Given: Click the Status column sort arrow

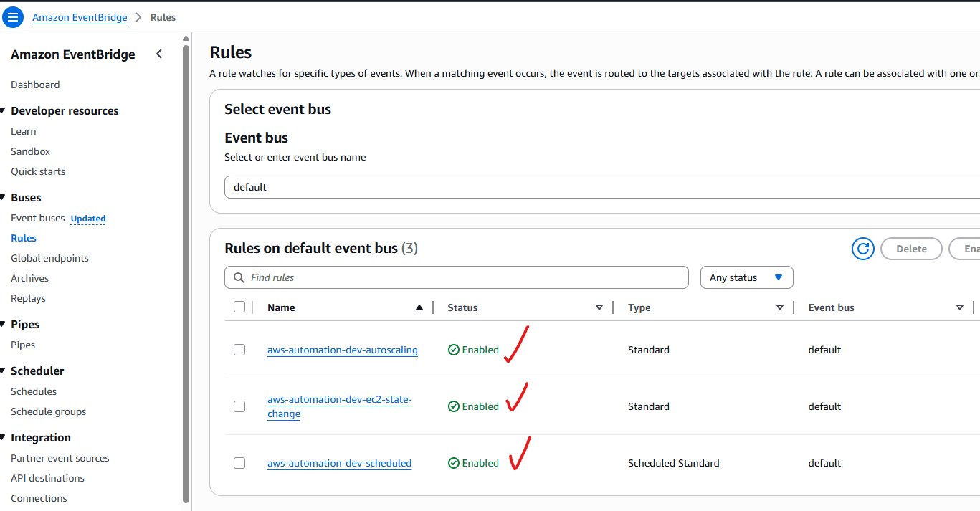Looking at the screenshot, I should pos(599,307).
